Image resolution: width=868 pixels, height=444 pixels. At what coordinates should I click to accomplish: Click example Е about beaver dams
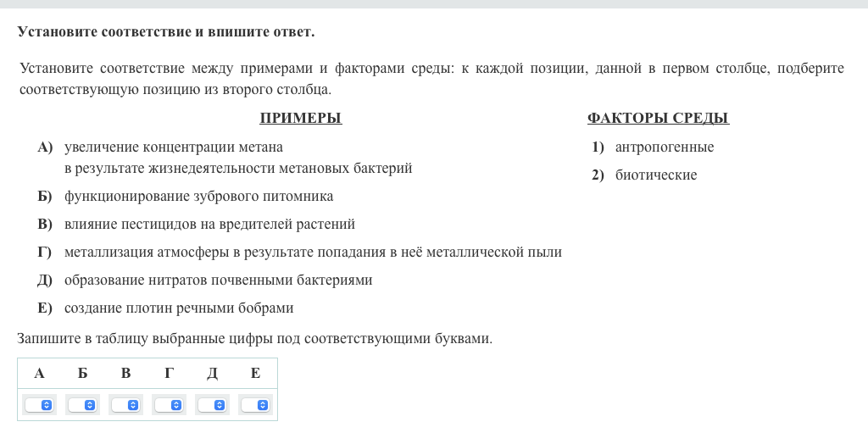[179, 308]
